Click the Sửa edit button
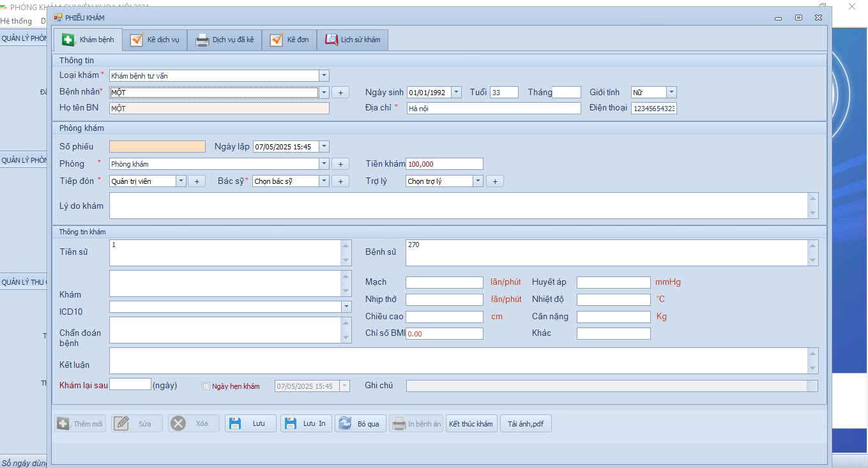The height and width of the screenshot is (468, 868). [x=137, y=423]
